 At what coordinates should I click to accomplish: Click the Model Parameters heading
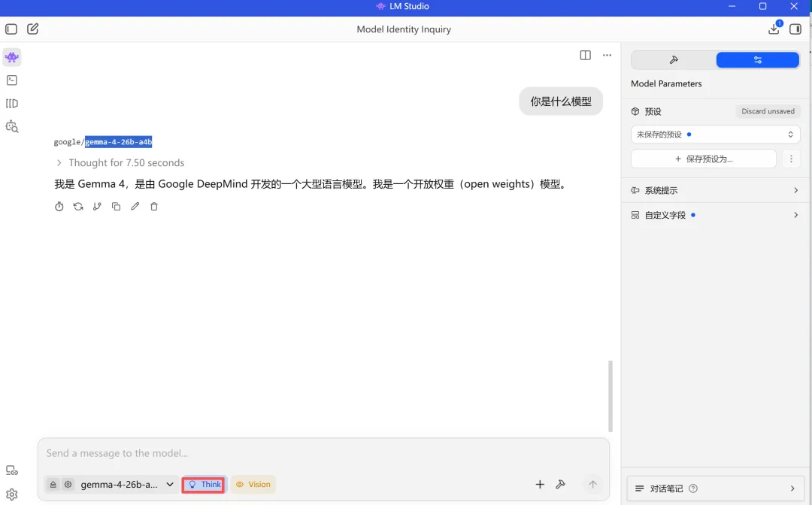pos(666,84)
